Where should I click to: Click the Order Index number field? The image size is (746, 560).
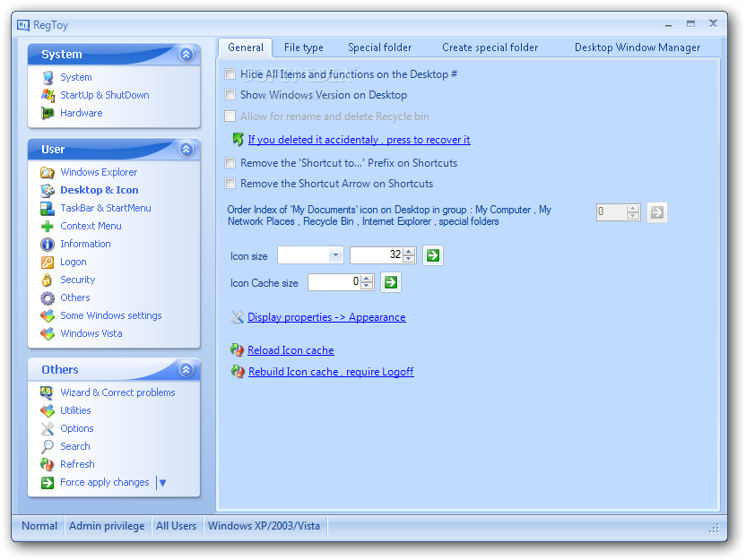(612, 212)
